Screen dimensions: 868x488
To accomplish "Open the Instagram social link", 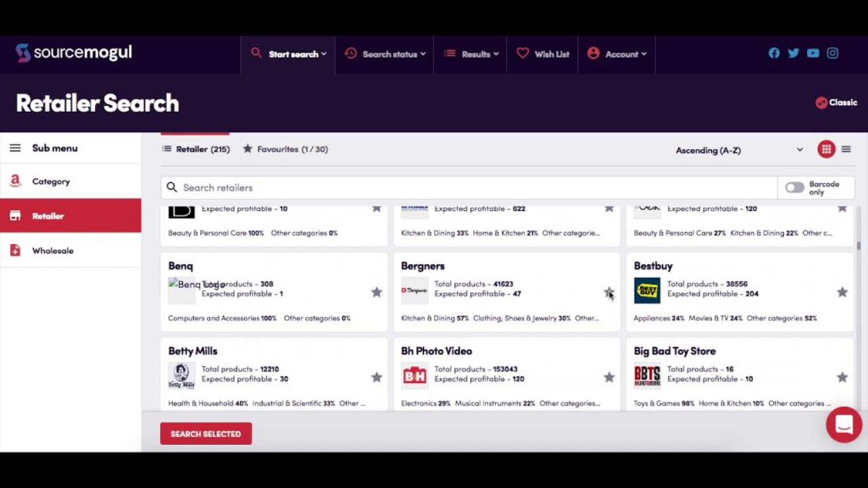I will (832, 53).
